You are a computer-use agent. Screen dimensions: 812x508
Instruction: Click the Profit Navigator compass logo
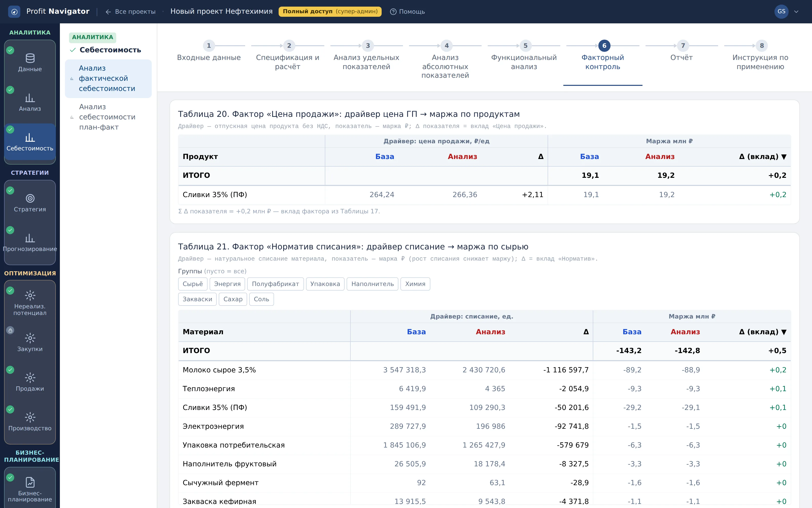[14, 12]
